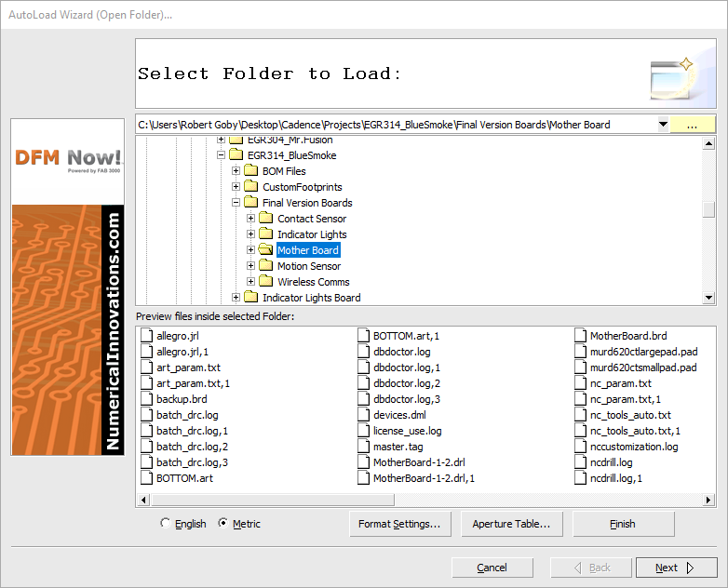Click the backup.brd file icon
Image resolution: width=728 pixels, height=588 pixels.
(147, 398)
